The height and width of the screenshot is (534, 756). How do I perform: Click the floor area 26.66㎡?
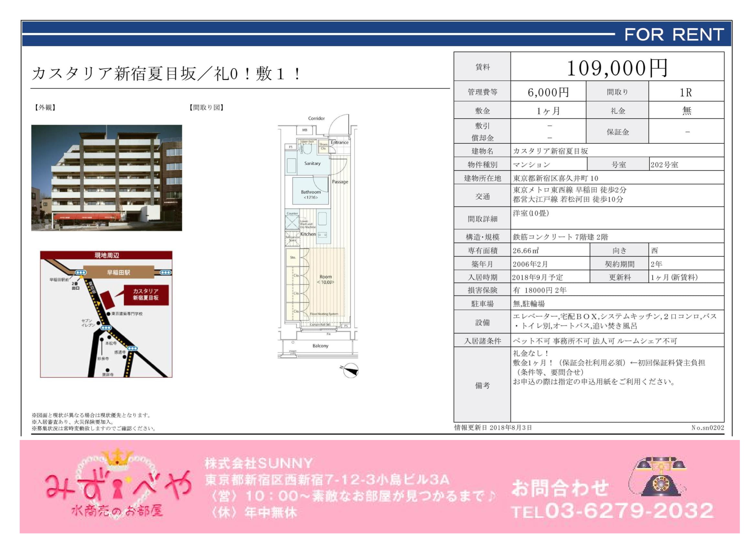tap(526, 251)
